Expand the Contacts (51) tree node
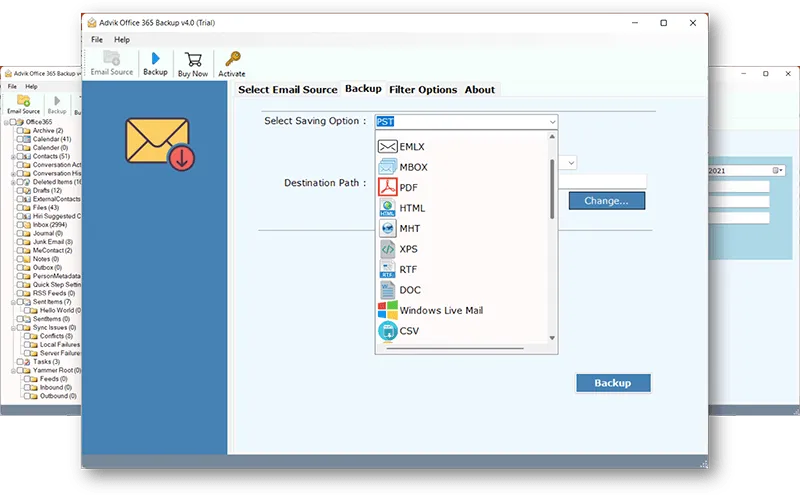Viewport: 800px width, 495px height. pos(13,157)
